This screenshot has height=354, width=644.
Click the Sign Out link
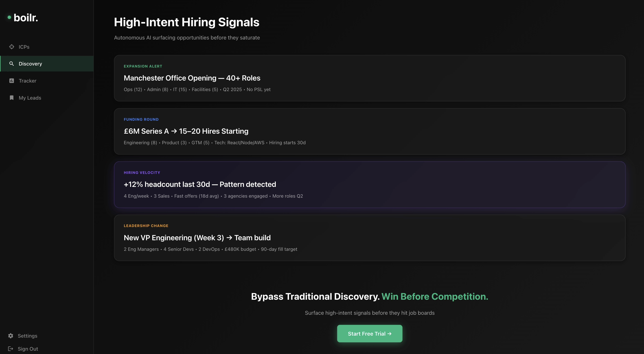[28, 349]
